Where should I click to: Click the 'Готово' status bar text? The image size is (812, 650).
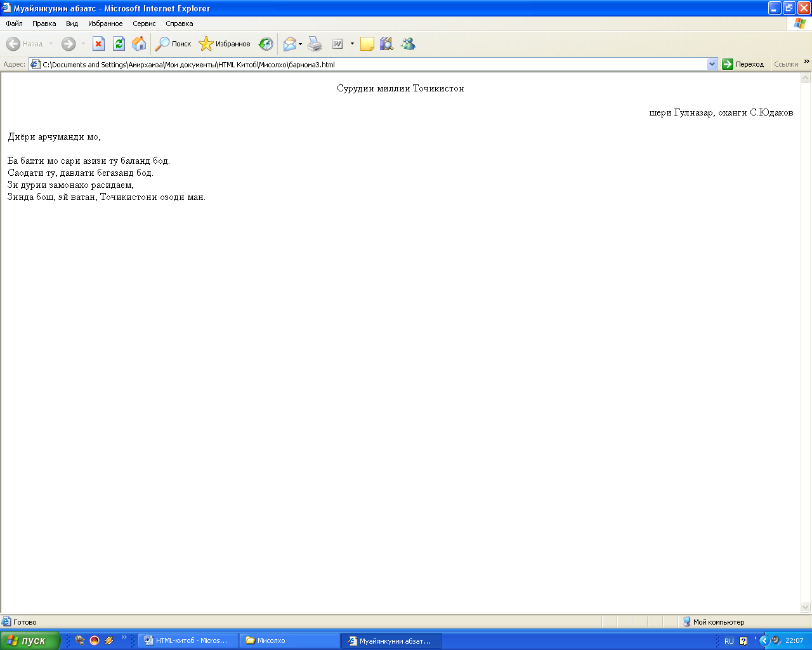coord(25,622)
